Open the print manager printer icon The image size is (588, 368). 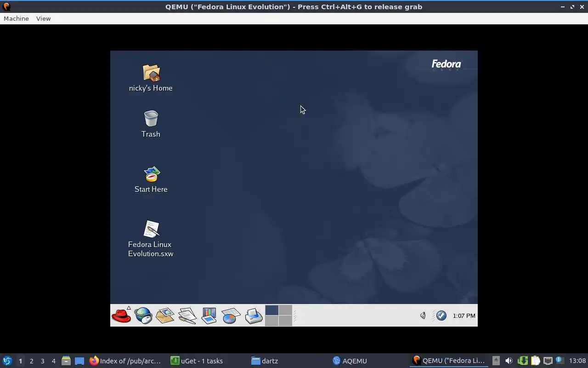(x=254, y=316)
